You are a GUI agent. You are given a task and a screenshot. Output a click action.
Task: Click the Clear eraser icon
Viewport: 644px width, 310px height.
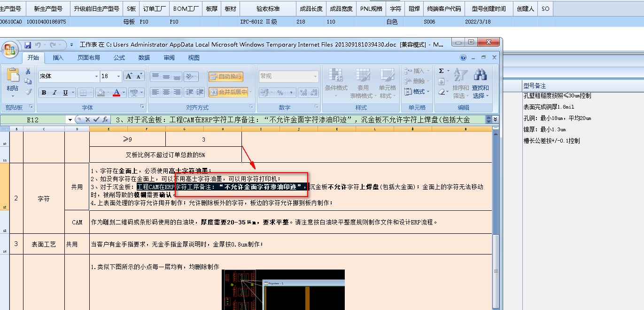(x=441, y=92)
